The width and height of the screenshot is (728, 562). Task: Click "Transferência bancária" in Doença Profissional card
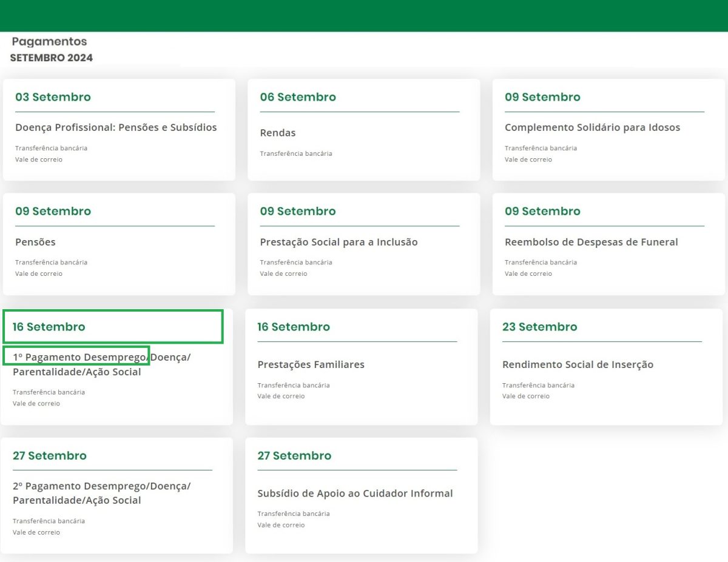(51, 148)
